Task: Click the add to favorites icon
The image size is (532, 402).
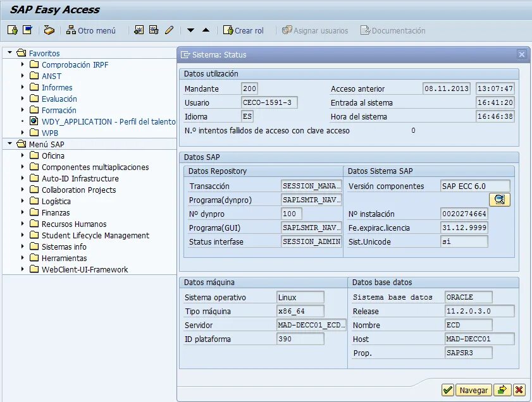Action: [x=139, y=30]
